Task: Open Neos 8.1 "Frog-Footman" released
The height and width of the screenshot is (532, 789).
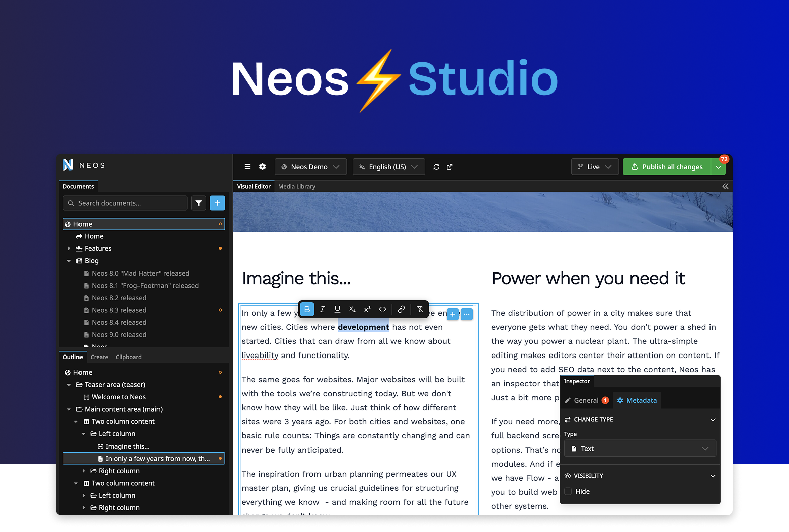Action: (x=145, y=286)
